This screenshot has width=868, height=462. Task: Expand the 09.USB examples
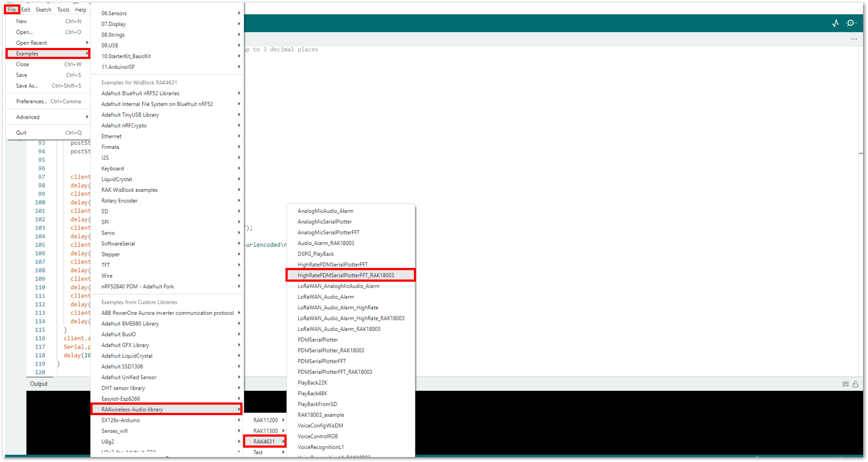(168, 46)
